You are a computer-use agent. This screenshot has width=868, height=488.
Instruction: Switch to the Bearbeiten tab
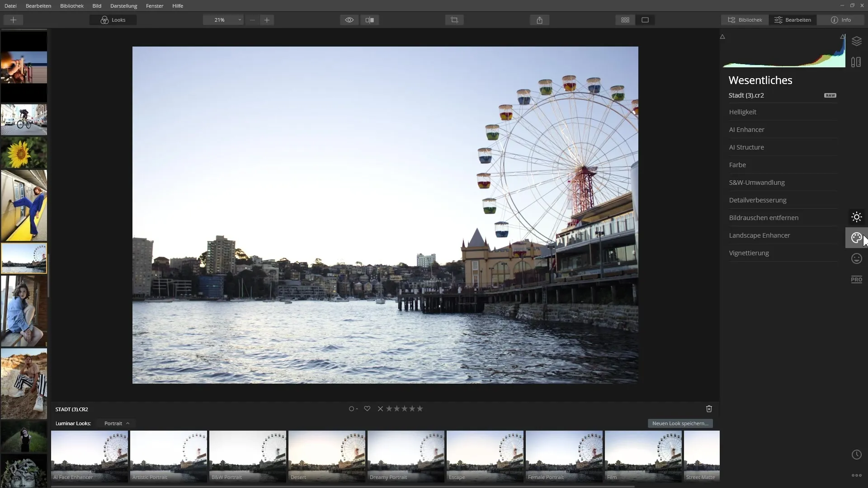pos(793,20)
